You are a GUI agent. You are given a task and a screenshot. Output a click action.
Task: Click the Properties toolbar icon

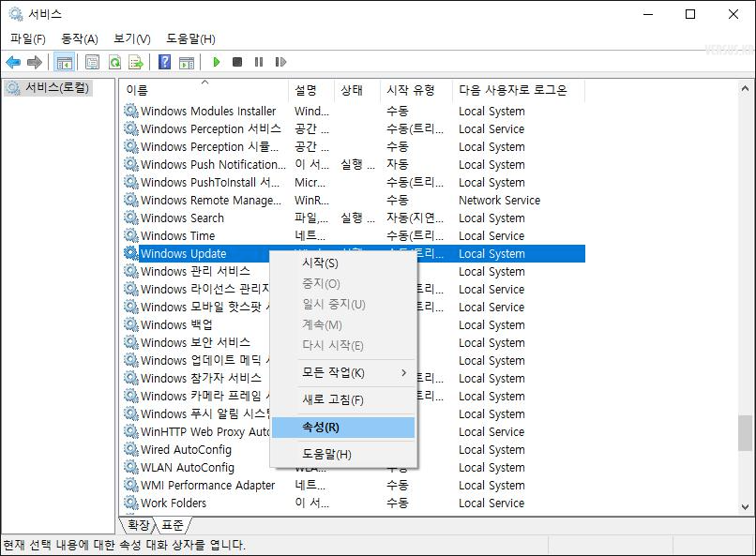[x=92, y=62]
